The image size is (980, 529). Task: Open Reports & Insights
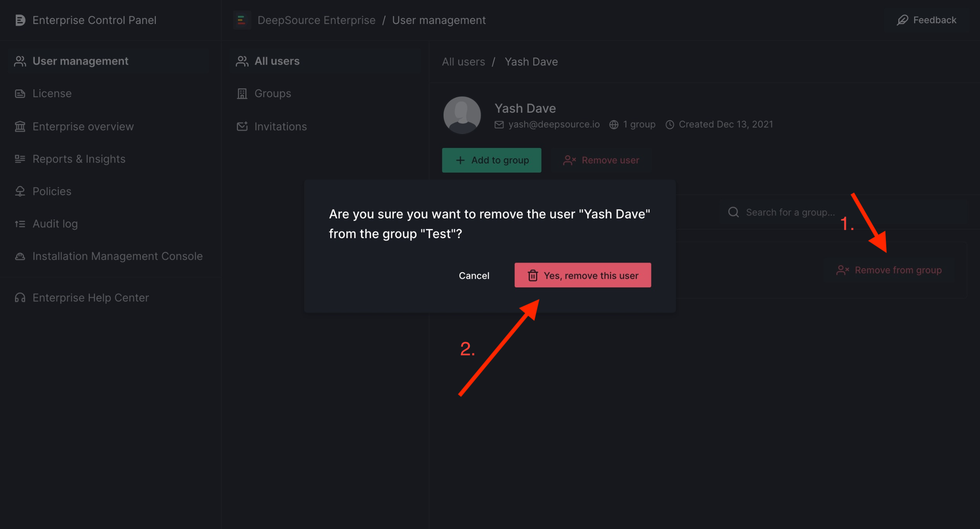click(x=79, y=159)
